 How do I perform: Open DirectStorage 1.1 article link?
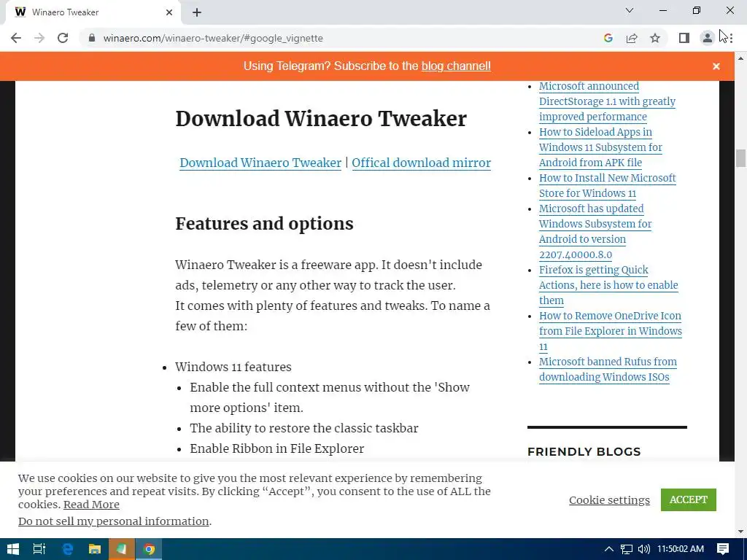tap(607, 101)
